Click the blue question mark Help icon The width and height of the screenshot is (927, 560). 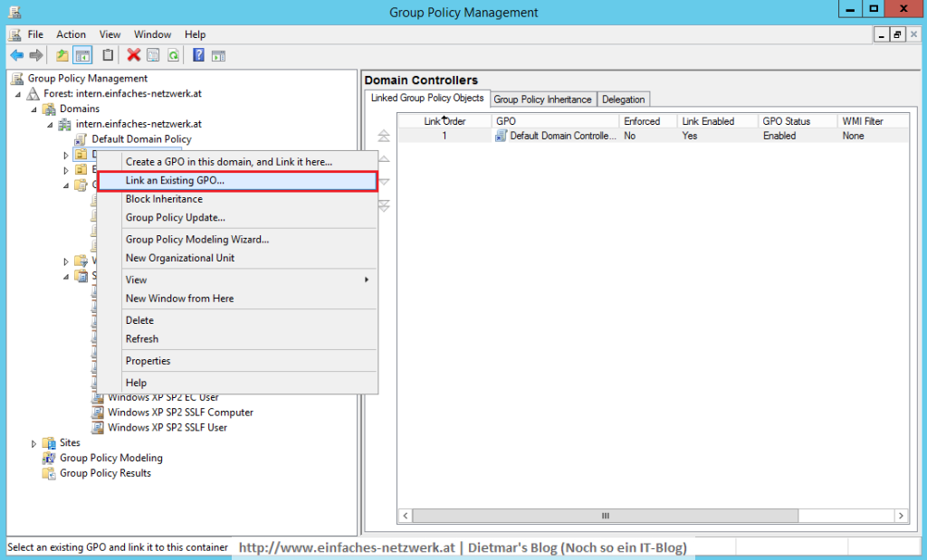coord(198,55)
